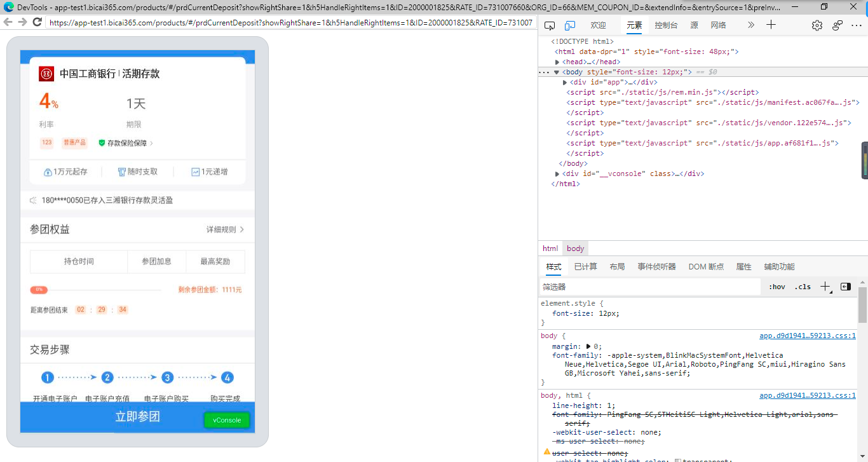Click the ICBC bank logo
Screen dimensions: 868x462
46,74
